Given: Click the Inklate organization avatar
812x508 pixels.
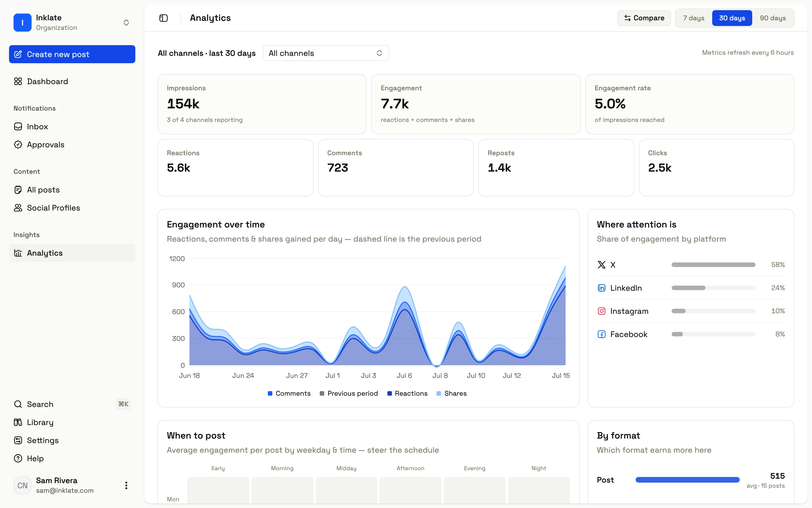Looking at the screenshot, I should [23, 23].
